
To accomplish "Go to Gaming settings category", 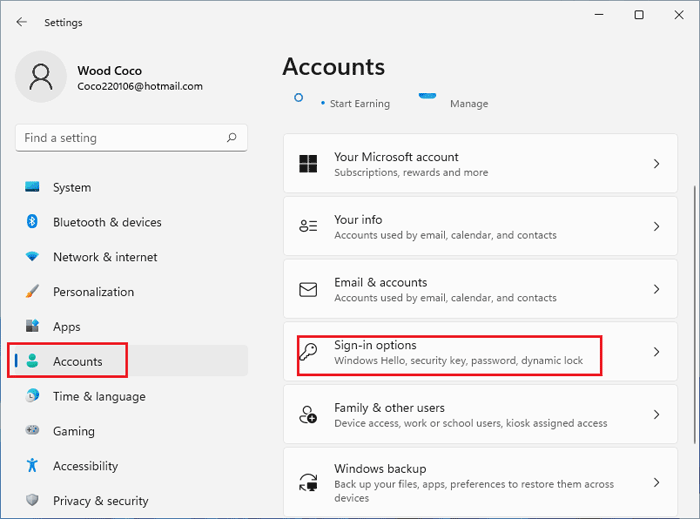I will (131, 431).
